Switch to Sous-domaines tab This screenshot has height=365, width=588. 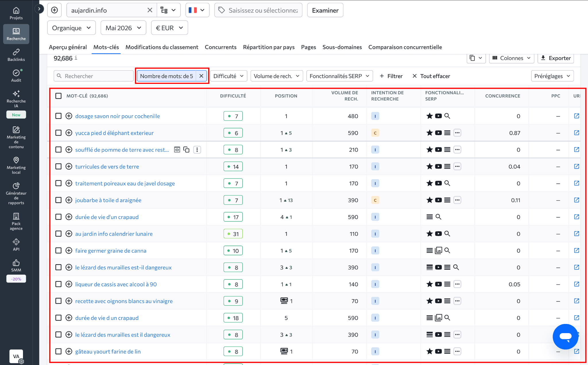(342, 47)
